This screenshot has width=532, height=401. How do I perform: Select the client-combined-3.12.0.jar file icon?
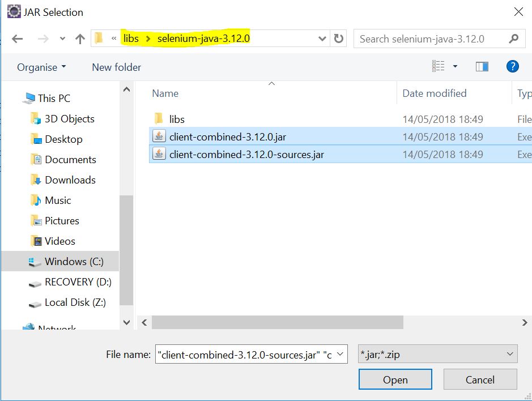(x=159, y=136)
